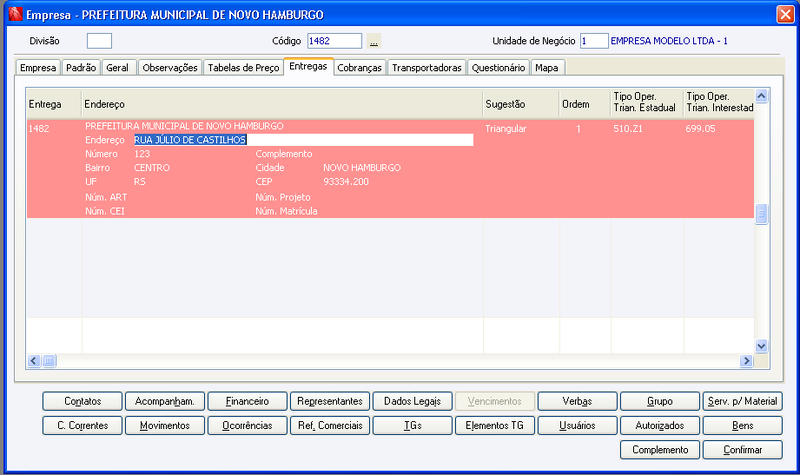
Task: Click the Triangular suggestion cell
Action: 506,129
